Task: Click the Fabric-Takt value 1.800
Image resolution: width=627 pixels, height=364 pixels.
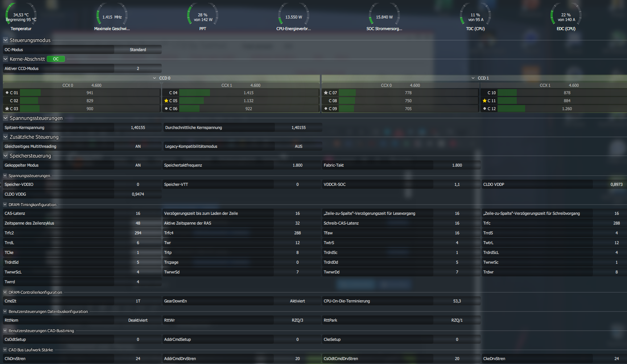Action: click(x=457, y=165)
